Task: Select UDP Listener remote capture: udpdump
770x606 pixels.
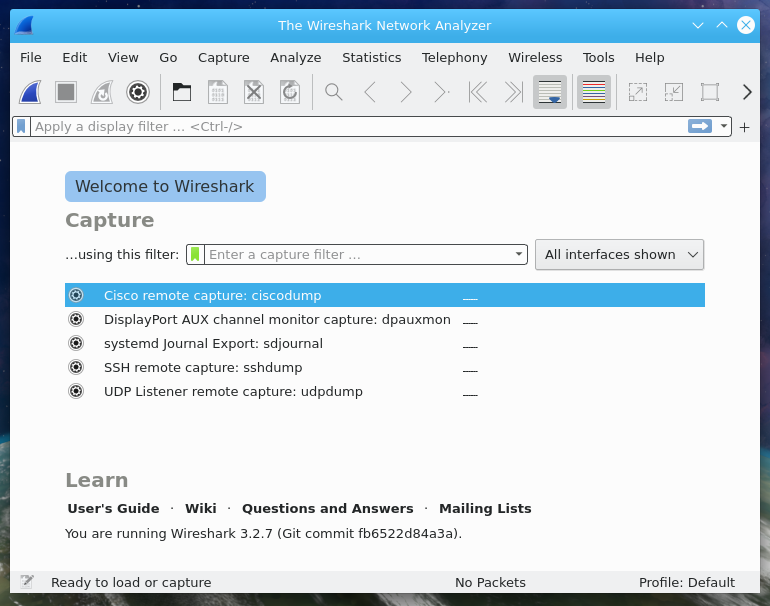Action: (x=385, y=391)
